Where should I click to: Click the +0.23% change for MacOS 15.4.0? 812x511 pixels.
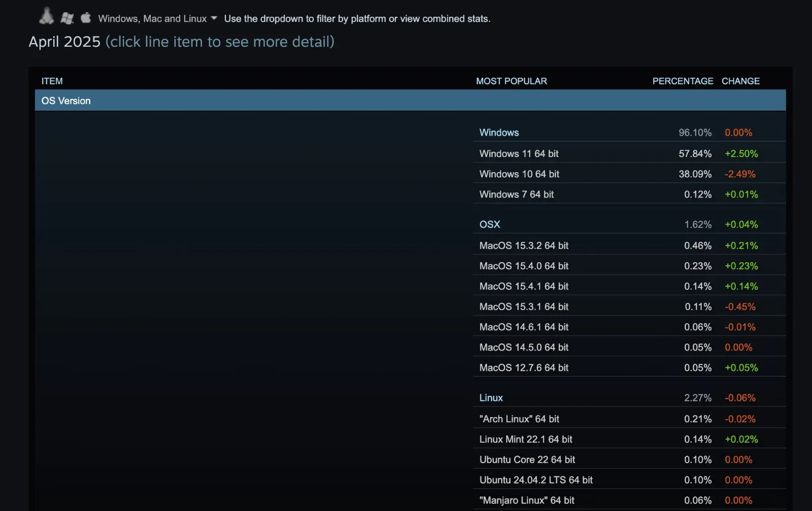741,266
